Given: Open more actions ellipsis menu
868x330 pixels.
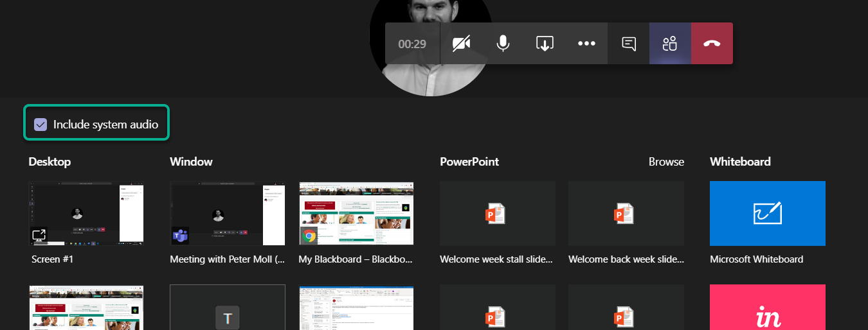Looking at the screenshot, I should click(586, 44).
